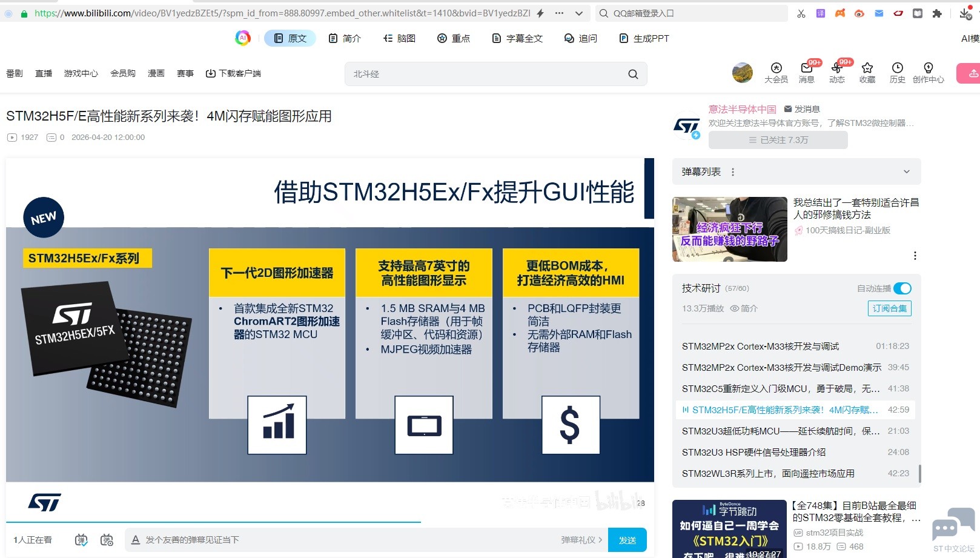This screenshot has width=980, height=558.
Task: Toggle the danmaku display switch icon
Action: pyautogui.click(x=81, y=540)
